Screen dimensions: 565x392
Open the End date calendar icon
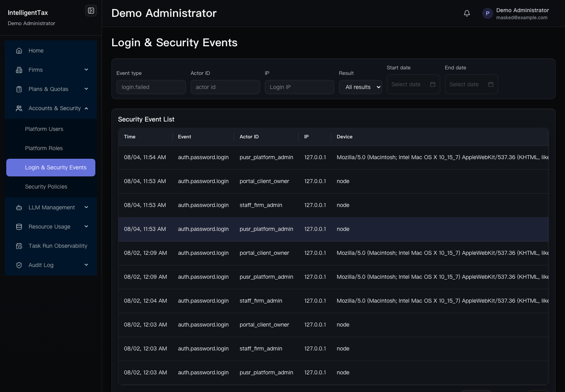[491, 84]
